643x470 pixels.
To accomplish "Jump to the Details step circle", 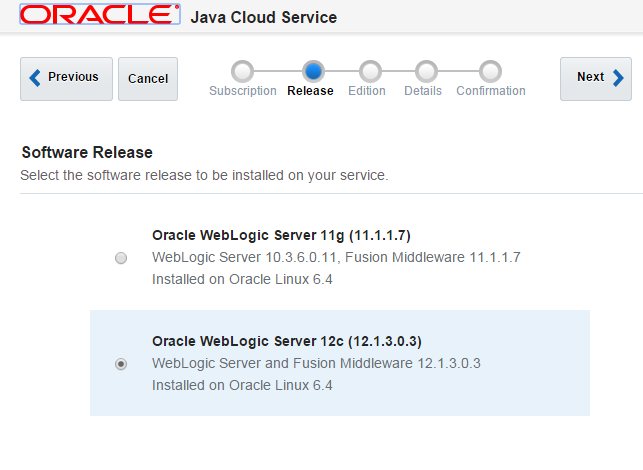I will coord(426,71).
